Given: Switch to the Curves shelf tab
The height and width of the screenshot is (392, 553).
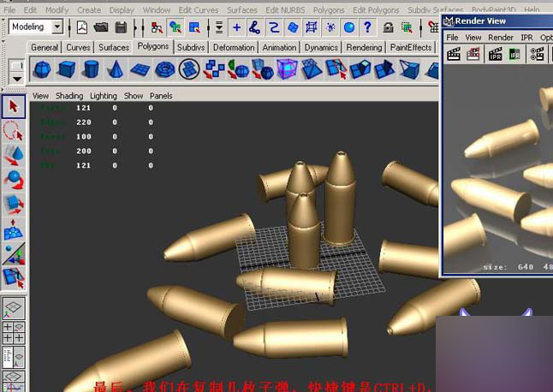Looking at the screenshot, I should (78, 47).
